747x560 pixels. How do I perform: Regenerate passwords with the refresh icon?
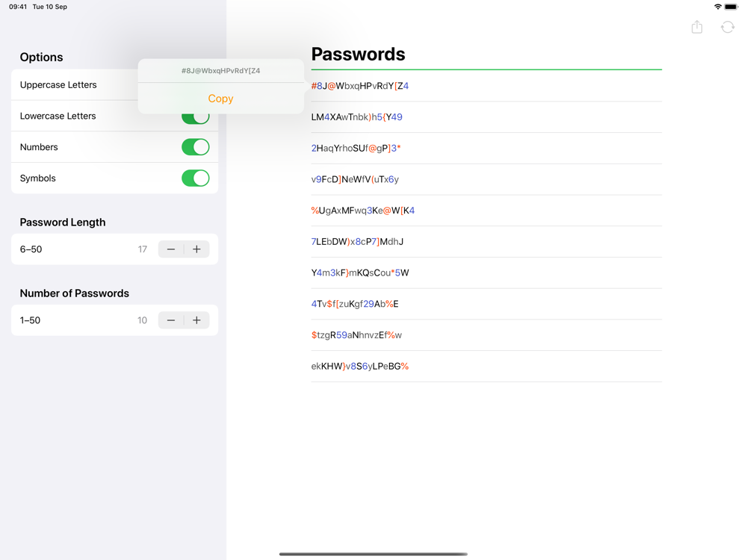[x=728, y=27]
